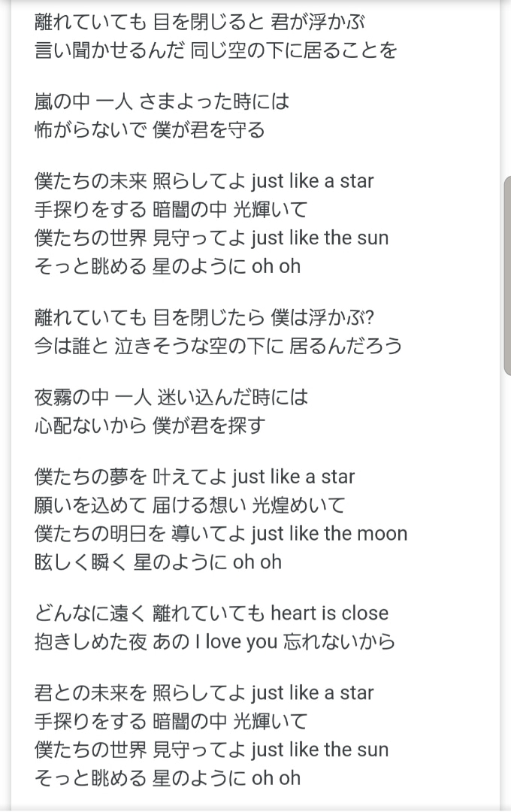
Task: Click lyric line 嵐の中 一人 さまよった時には
Action: [x=162, y=101]
